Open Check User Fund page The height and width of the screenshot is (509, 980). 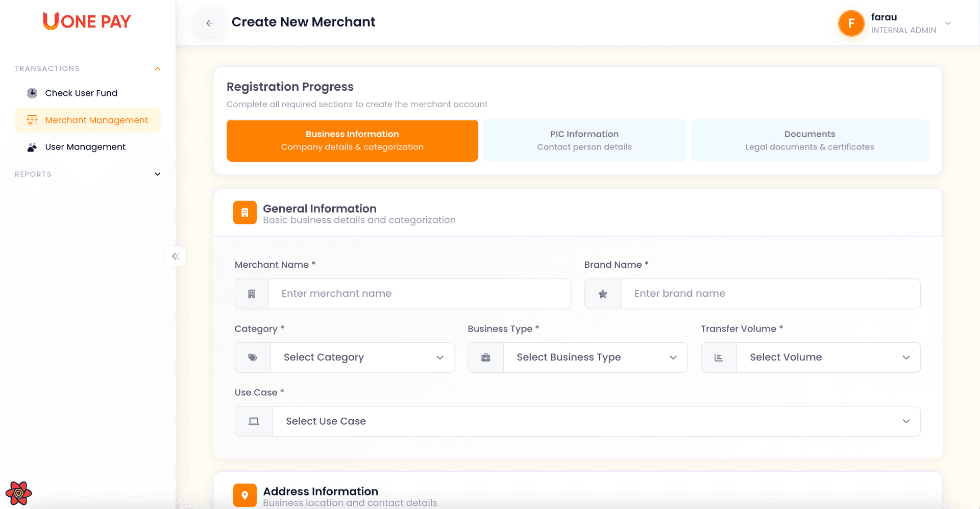81,93
